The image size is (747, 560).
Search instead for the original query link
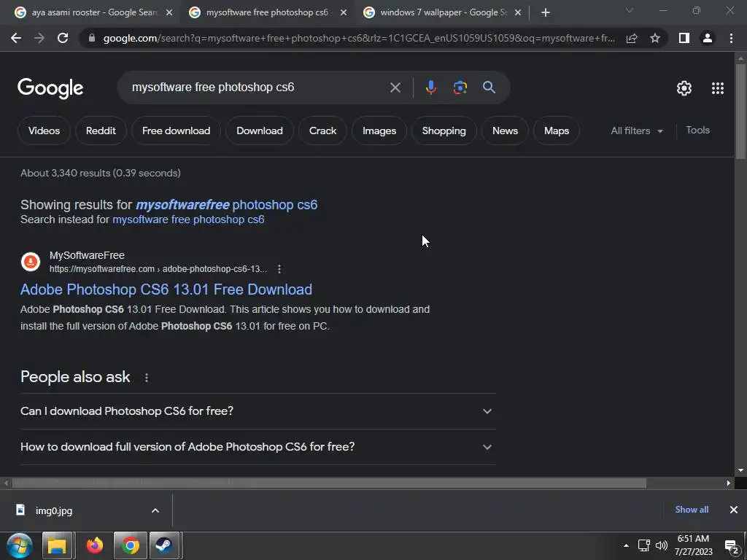188,219
